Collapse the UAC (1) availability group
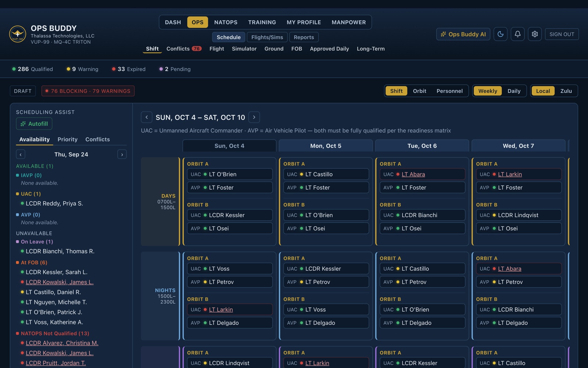The image size is (588, 368). (x=28, y=194)
